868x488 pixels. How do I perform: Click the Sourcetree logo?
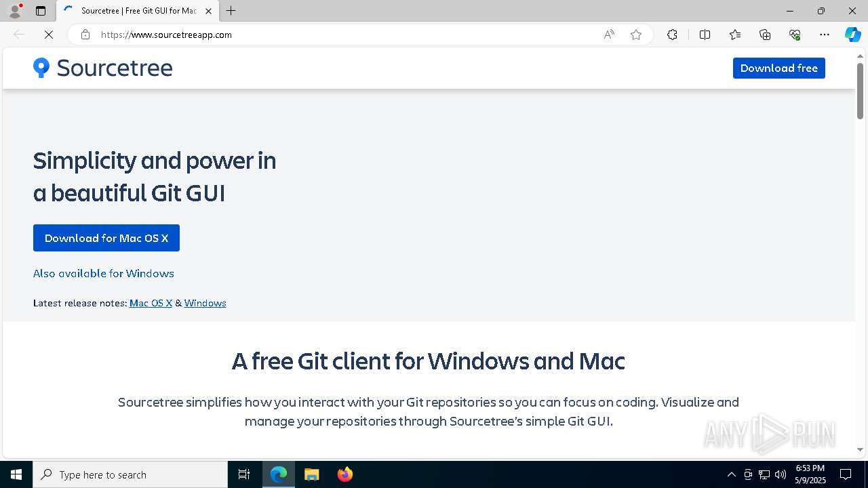(103, 68)
